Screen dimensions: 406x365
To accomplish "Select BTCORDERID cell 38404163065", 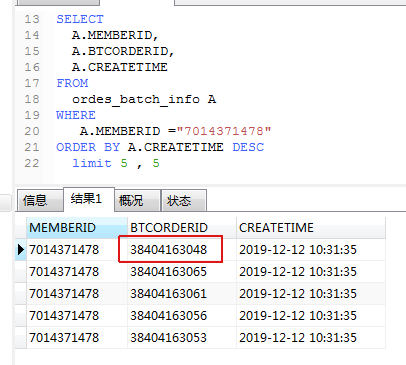I will point(182,272).
